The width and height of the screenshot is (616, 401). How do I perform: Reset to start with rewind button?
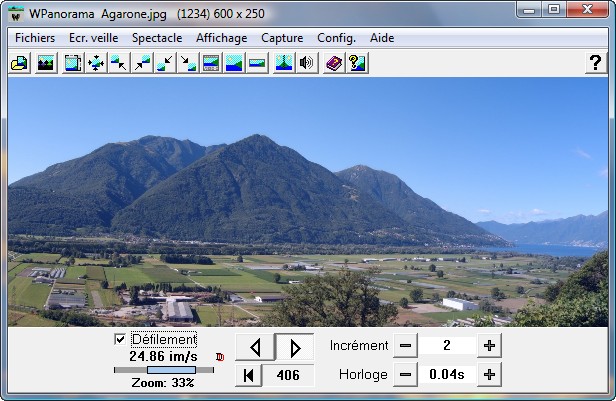(x=248, y=375)
